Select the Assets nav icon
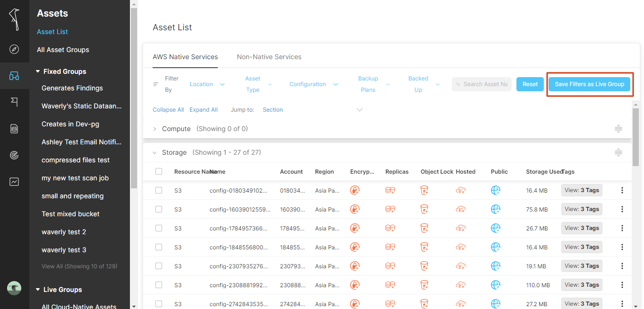This screenshot has height=309, width=644. (x=14, y=76)
